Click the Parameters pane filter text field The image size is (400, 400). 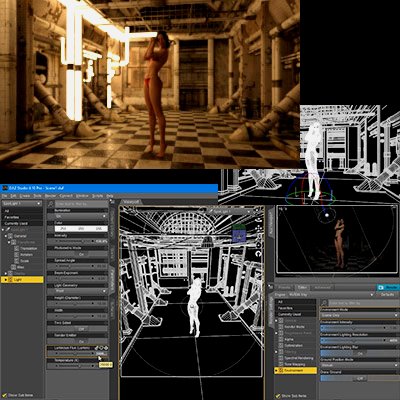pyautogui.click(x=81, y=204)
